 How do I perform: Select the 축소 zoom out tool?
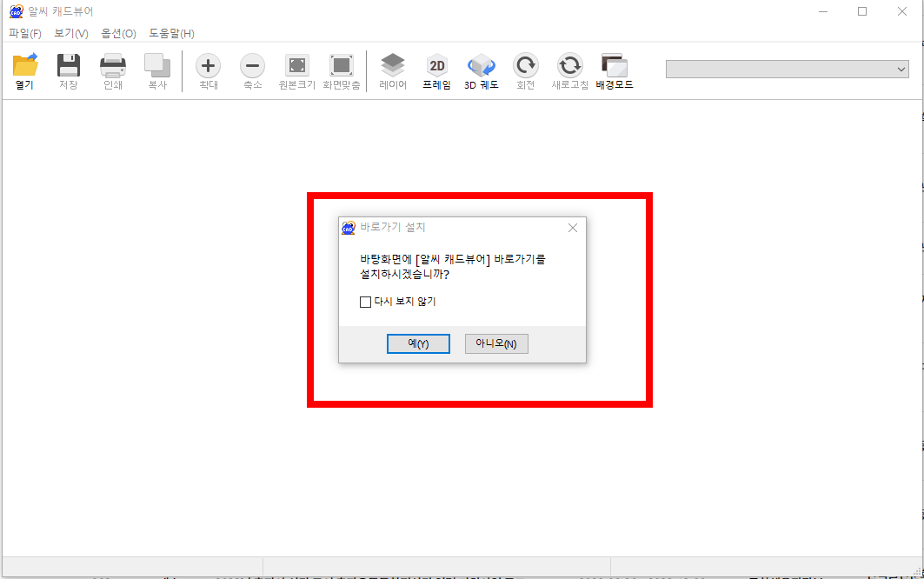click(x=252, y=70)
